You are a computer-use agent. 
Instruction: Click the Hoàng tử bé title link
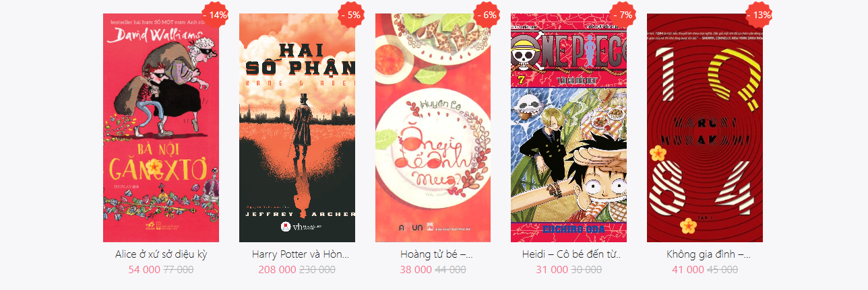[x=437, y=254]
